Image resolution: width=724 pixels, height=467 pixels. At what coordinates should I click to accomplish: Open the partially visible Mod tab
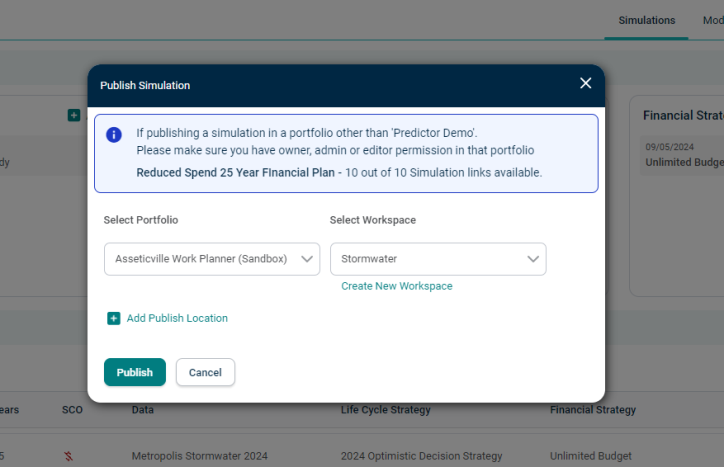[713, 20]
